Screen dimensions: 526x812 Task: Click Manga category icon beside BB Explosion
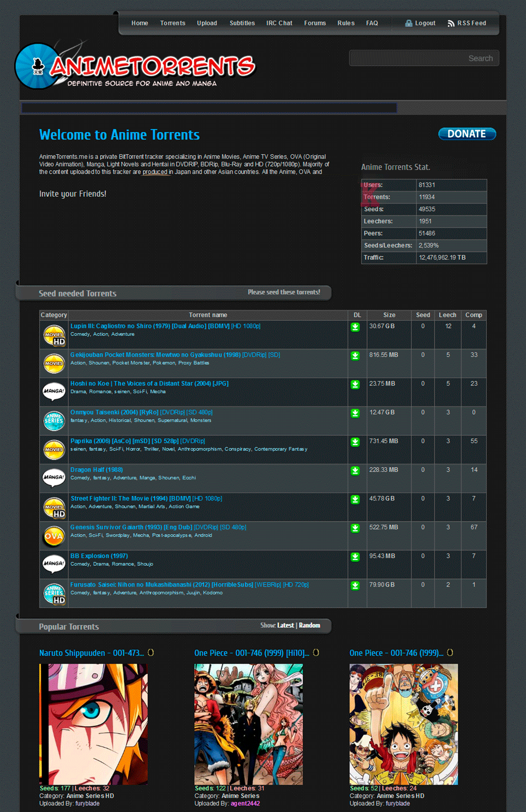pyautogui.click(x=54, y=564)
